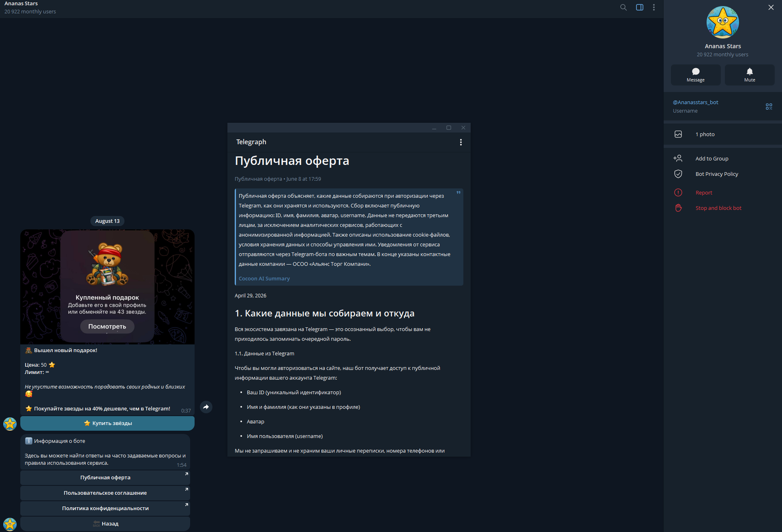Select Add to Group option
This screenshot has height=532, width=782.
coord(723,158)
